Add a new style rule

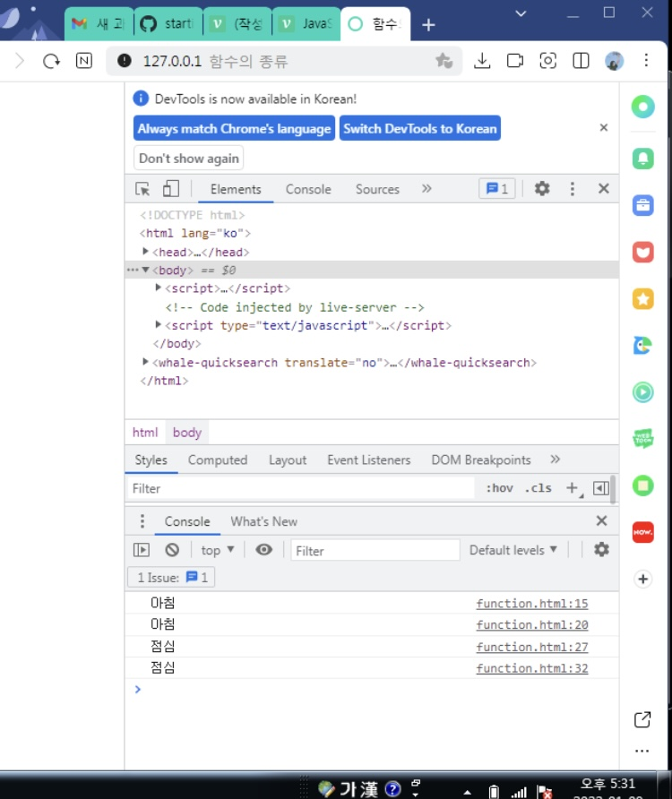(572, 488)
